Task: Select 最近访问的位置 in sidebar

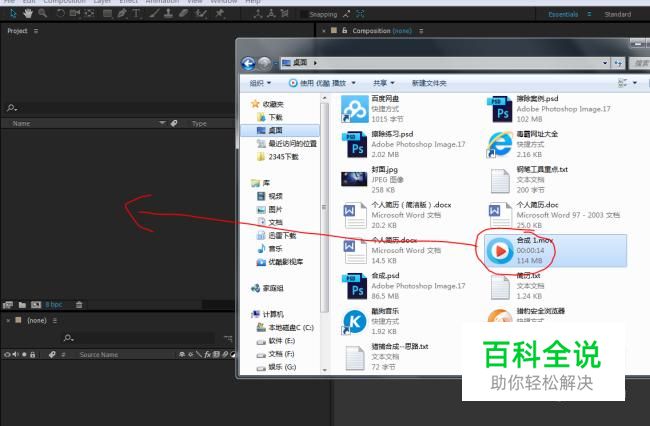Action: [287, 144]
